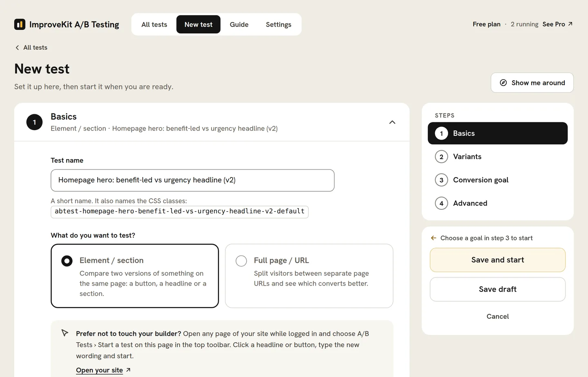Click the Test name input field

click(192, 180)
